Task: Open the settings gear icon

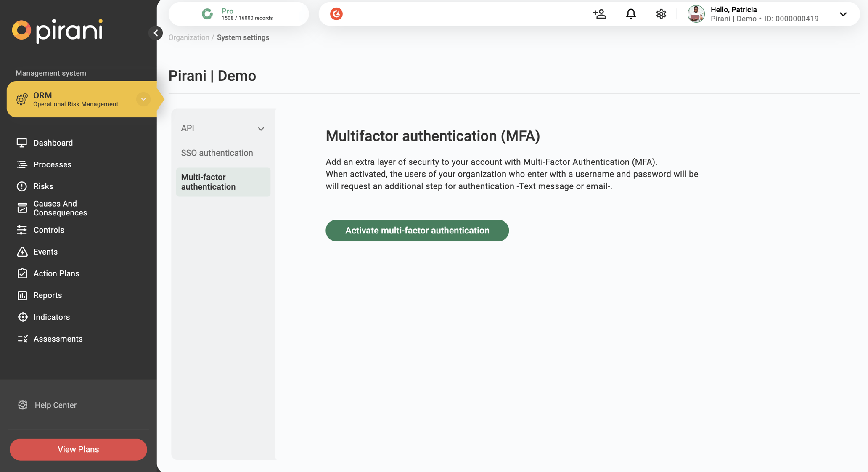Action: pyautogui.click(x=661, y=14)
